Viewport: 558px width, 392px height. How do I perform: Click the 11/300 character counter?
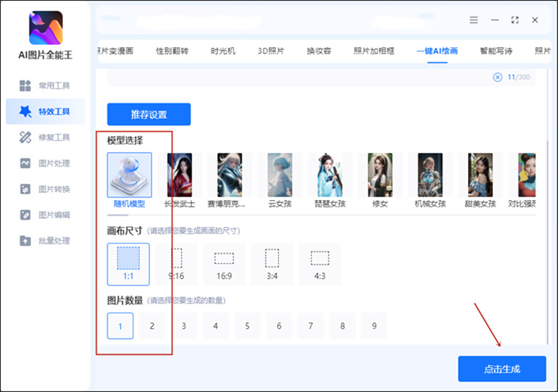point(519,78)
